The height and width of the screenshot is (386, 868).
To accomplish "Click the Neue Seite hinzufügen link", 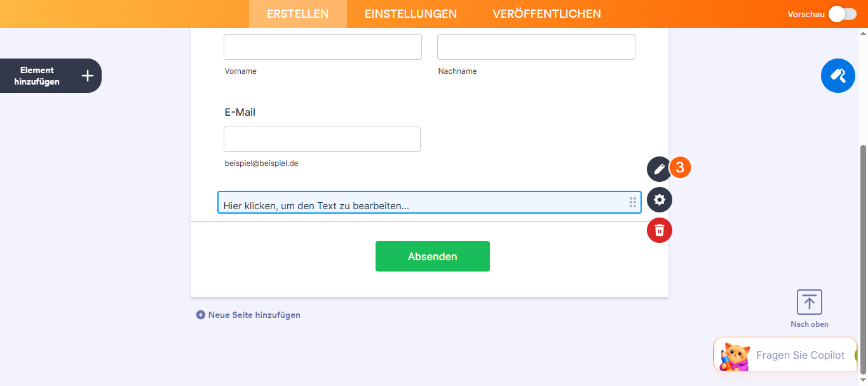I will click(254, 315).
